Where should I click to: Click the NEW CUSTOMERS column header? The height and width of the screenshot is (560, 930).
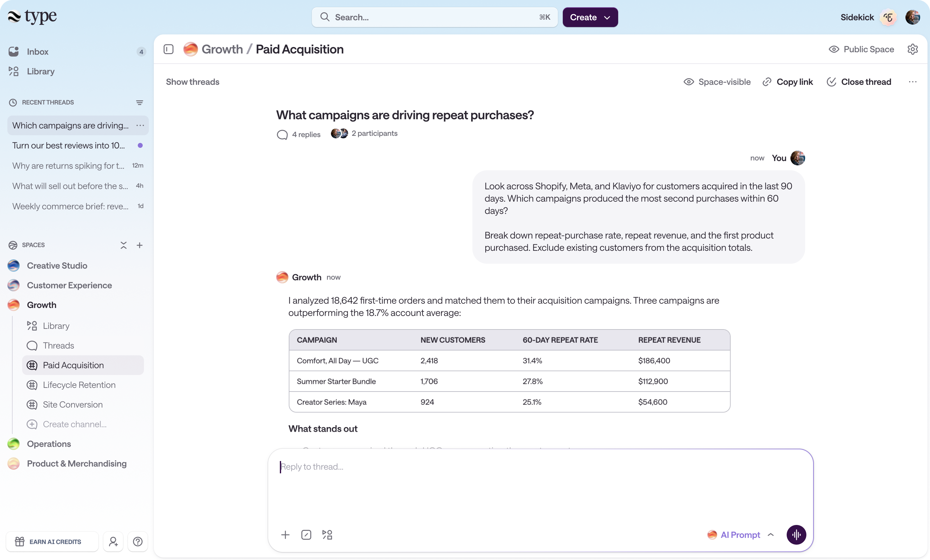[453, 340]
